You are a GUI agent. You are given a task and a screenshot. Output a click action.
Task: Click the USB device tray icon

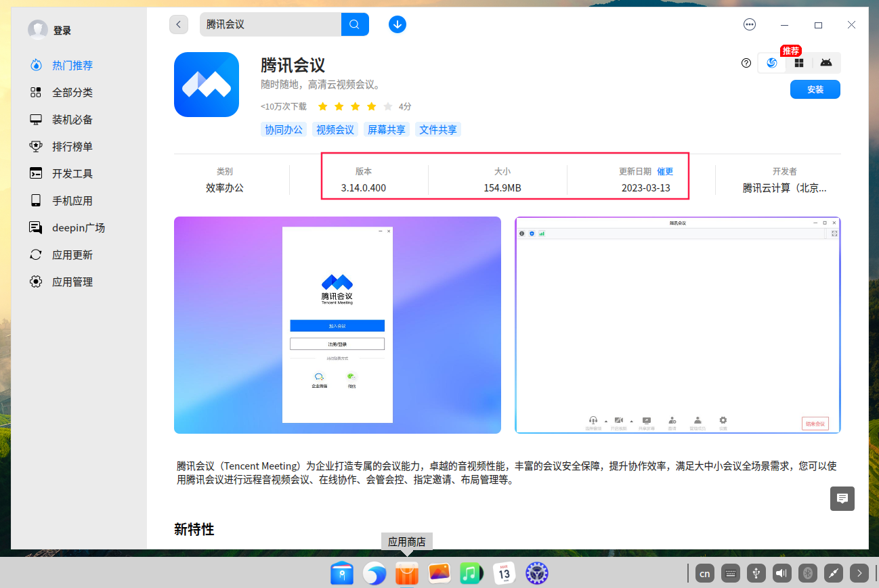[x=756, y=573]
